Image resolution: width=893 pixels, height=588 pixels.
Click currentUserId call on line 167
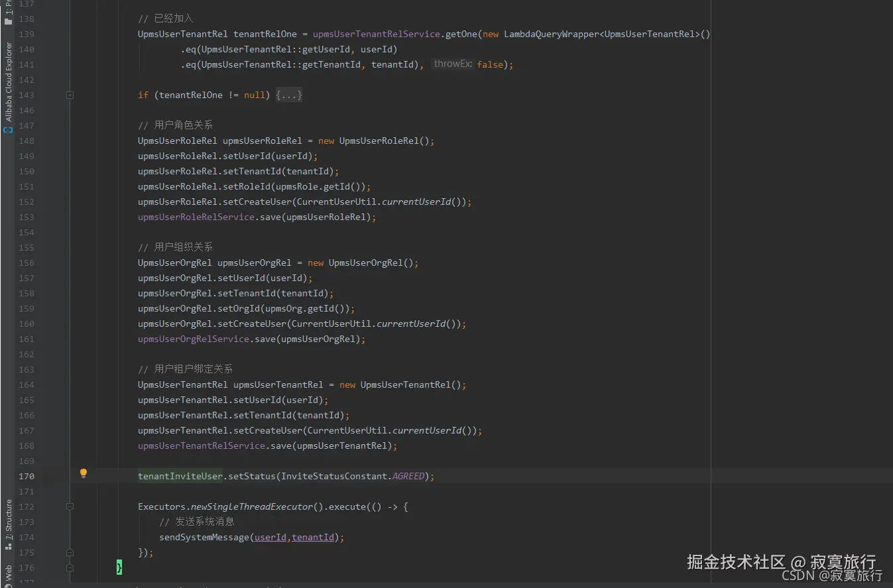pos(427,430)
